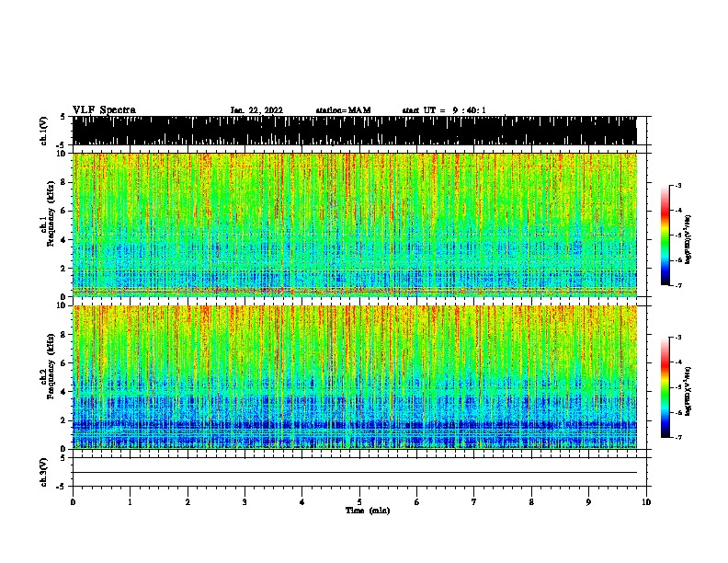Click time axis tick label "8"
The image size is (728, 563).
coord(531,502)
